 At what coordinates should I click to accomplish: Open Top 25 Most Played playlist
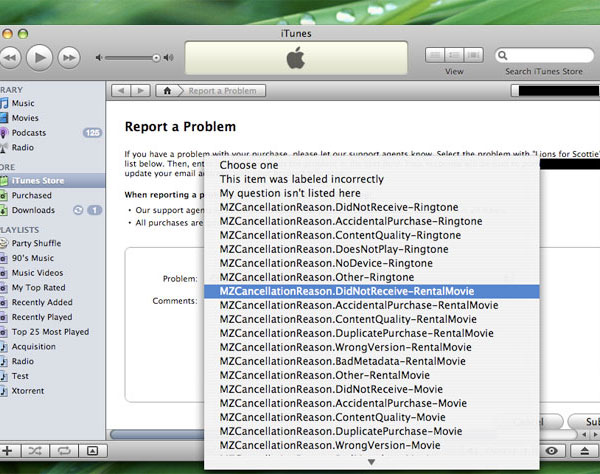coord(52,332)
